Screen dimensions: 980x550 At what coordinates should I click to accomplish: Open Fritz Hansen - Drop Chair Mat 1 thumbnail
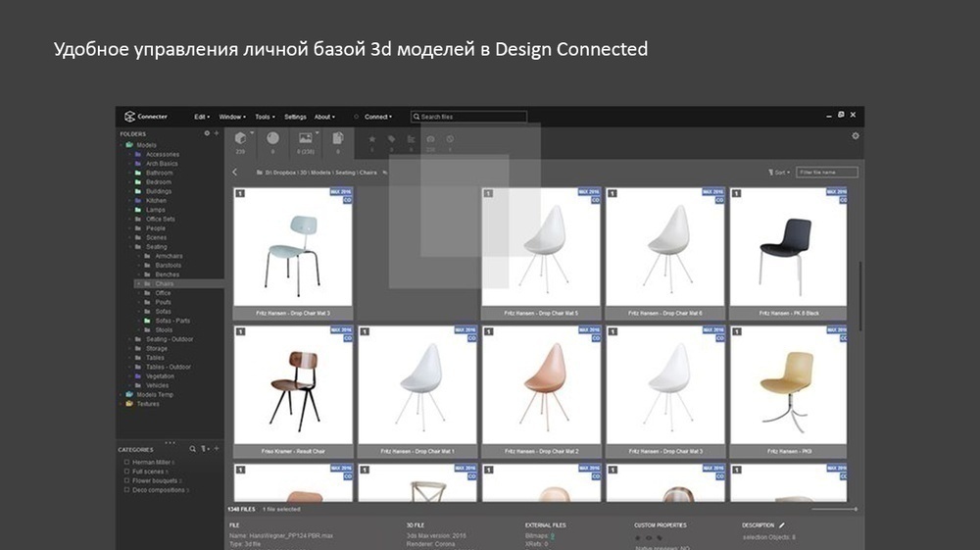(416, 391)
